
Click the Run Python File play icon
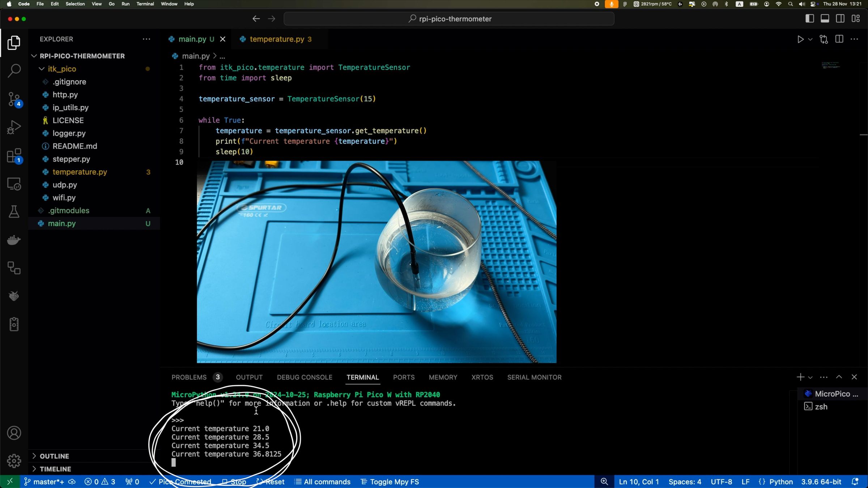click(x=800, y=39)
